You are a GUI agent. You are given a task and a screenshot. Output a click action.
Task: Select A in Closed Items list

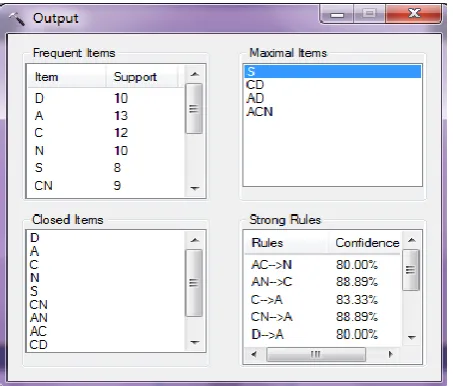click(34, 251)
